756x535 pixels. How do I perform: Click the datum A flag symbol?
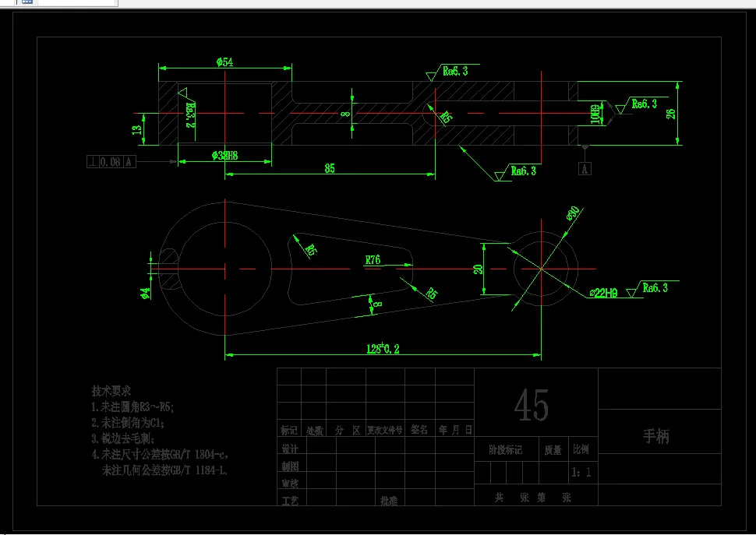(584, 167)
